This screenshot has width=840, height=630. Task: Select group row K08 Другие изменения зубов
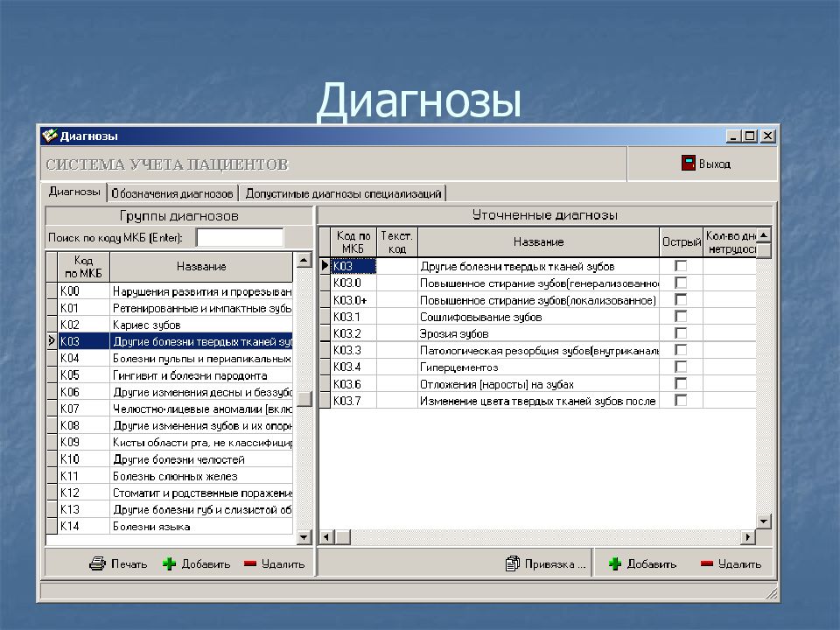tap(175, 425)
